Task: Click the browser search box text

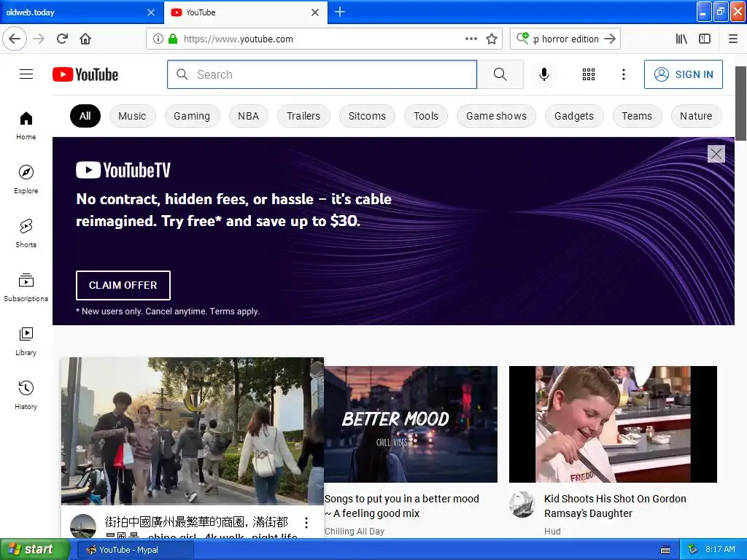Action: pyautogui.click(x=565, y=39)
